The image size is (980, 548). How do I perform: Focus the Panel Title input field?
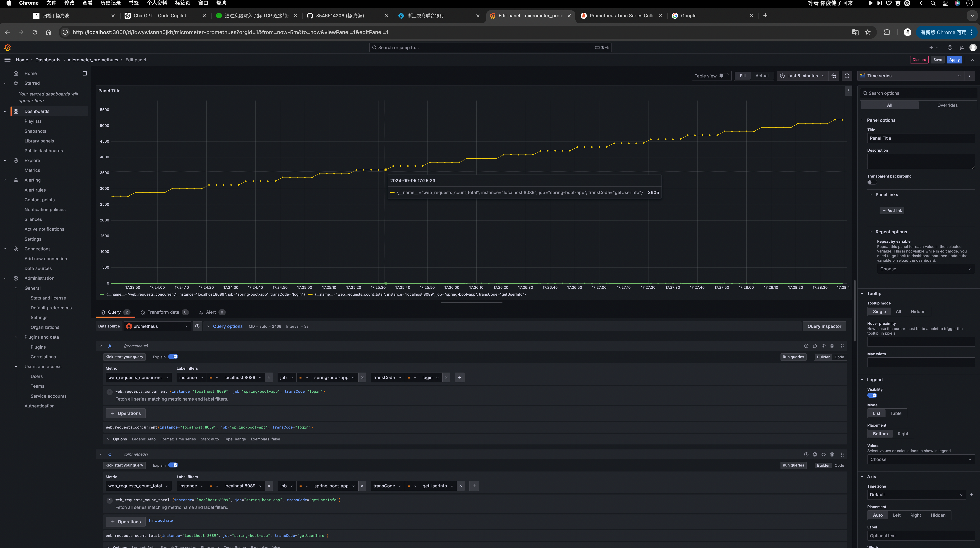[921, 138]
